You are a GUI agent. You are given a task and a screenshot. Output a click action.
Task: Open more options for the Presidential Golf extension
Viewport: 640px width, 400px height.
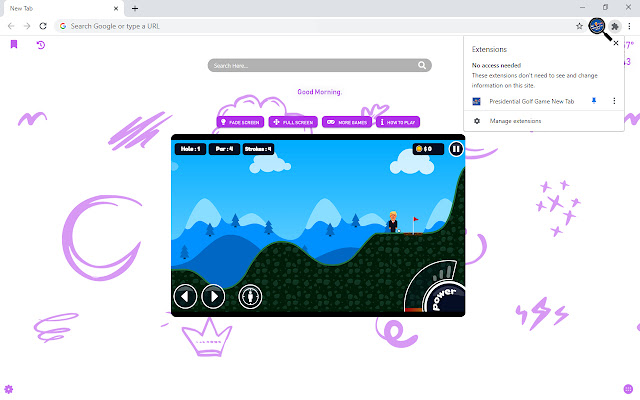[x=614, y=101]
